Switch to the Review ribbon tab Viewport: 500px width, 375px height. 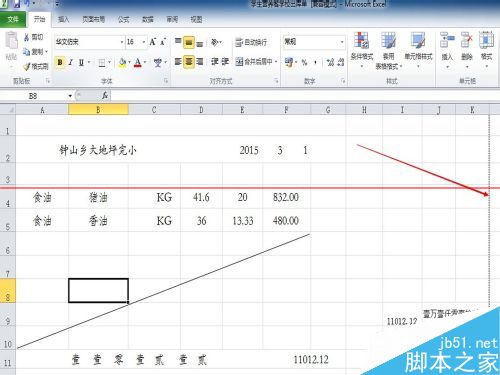tap(172, 20)
